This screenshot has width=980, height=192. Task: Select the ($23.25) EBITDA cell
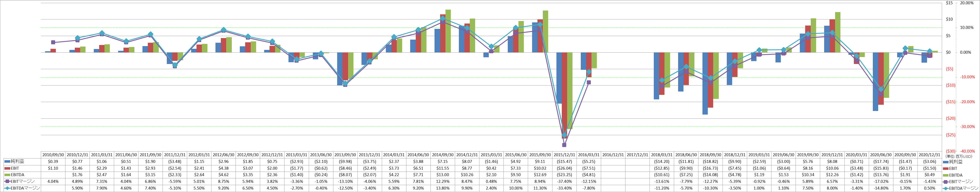pyautogui.click(x=564, y=175)
